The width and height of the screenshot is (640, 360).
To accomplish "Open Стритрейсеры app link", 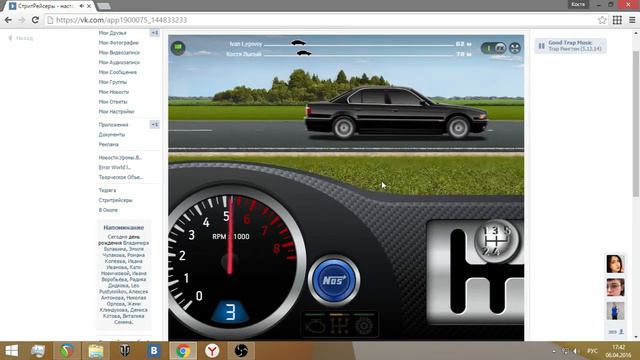I will point(116,200).
